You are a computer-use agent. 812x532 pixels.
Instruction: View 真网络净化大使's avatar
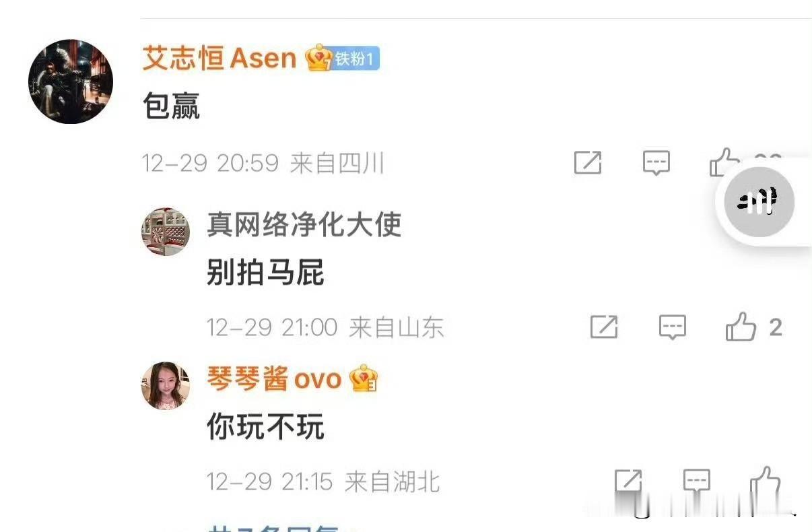(x=165, y=232)
